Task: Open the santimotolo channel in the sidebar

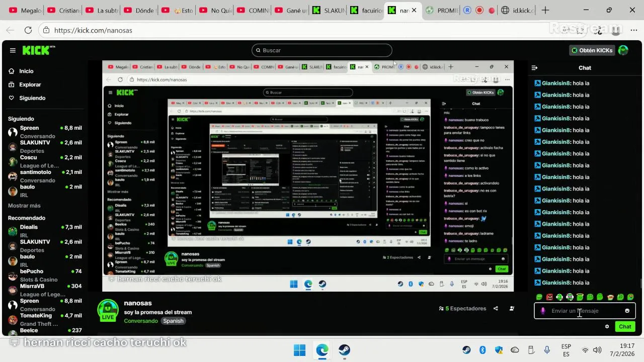Action: click(x=44, y=175)
